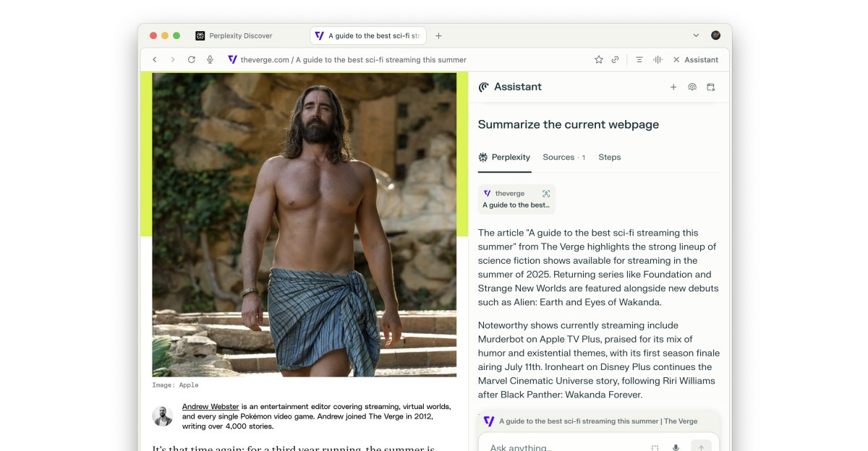
Task: Expand the tab list chevron in the title bar
Action: [696, 35]
